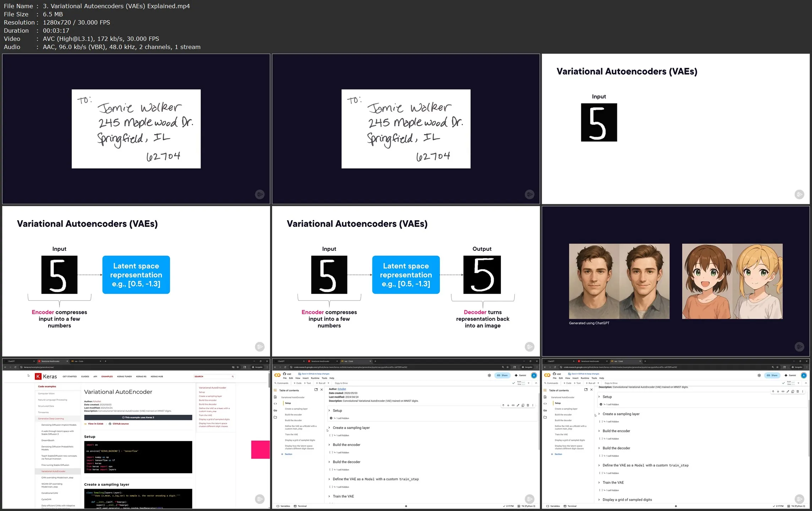Click 'Copy to Drive' in last Colab frame
Image resolution: width=812 pixels, height=511 pixels.
coord(611,383)
